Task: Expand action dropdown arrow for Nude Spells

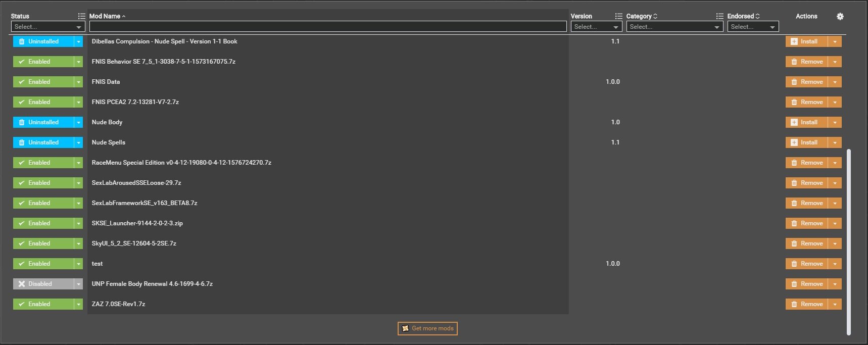Action: (x=835, y=142)
